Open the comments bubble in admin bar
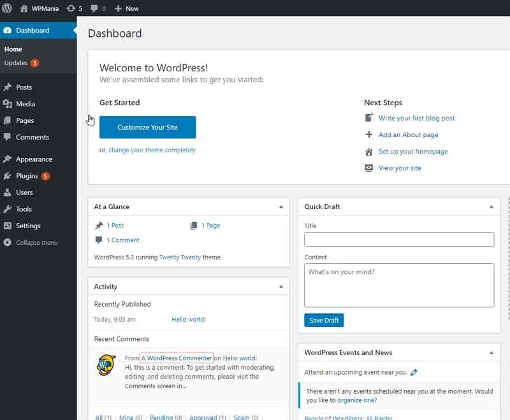Screen dimensions: 510x420 point(98,8)
